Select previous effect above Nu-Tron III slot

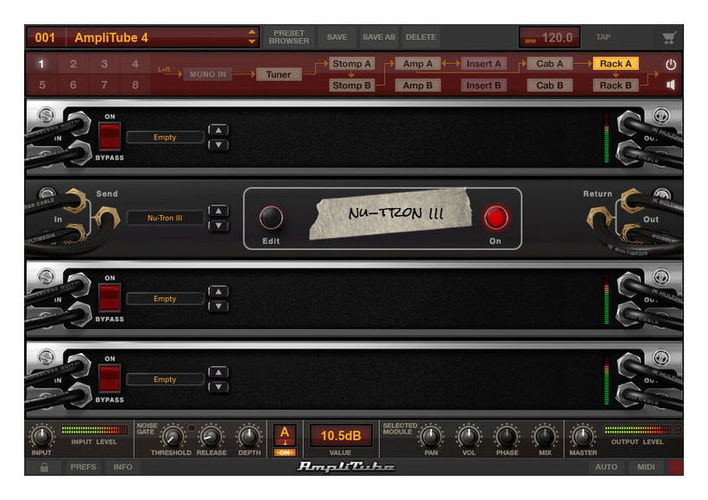pos(219,211)
